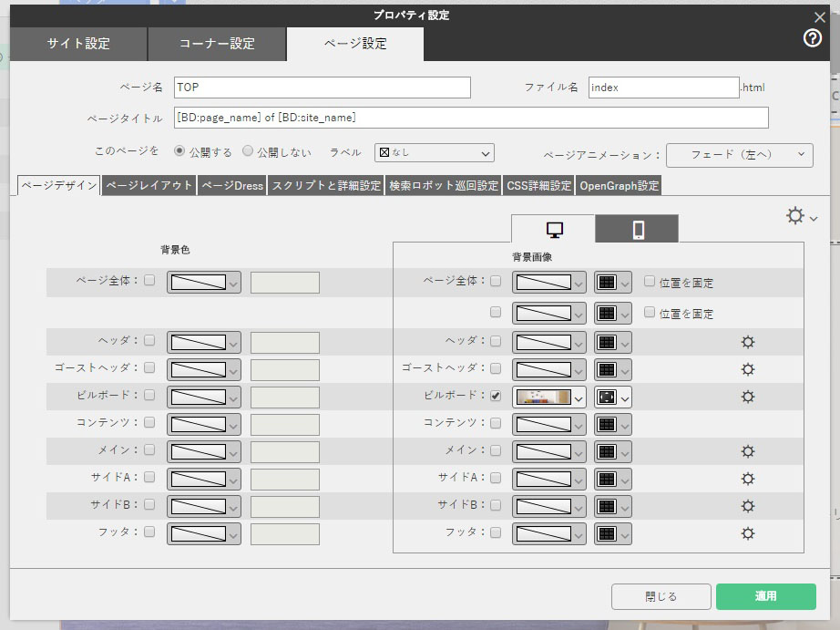Click the 閉じる button
Viewport: 840px width, 630px height.
point(660,597)
